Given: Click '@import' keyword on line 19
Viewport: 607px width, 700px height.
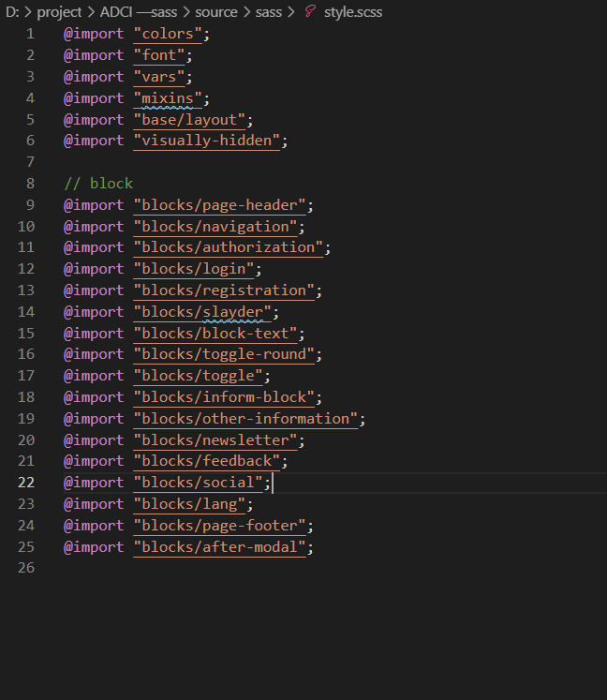Looking at the screenshot, I should (94, 419).
